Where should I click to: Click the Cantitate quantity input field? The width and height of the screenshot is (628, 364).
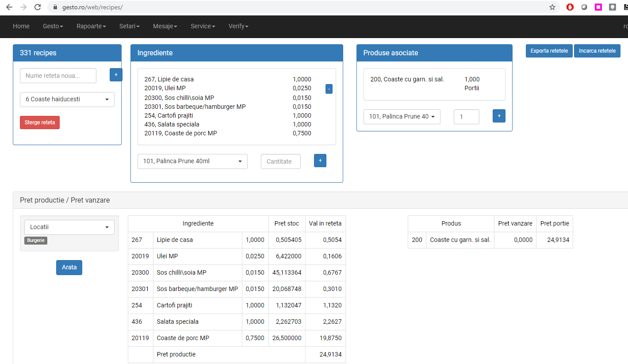click(x=280, y=161)
